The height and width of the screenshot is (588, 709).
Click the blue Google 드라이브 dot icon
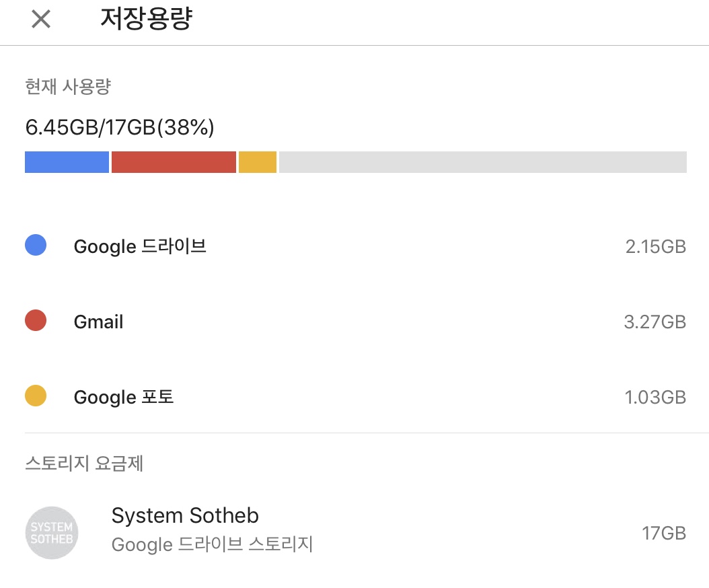pyautogui.click(x=36, y=245)
